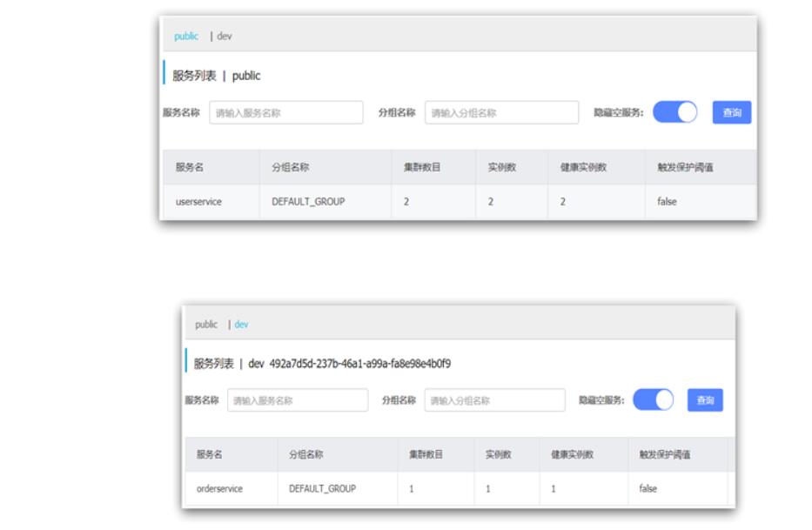Focus group name input in dev panel
Screen dimensions: 812x530
494,400
